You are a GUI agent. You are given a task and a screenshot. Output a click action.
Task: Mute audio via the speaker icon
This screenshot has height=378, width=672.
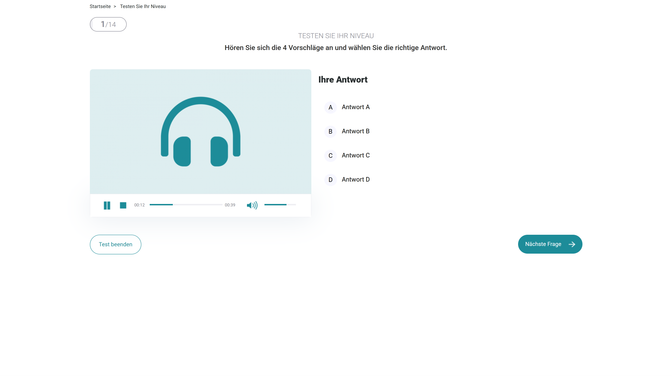coord(252,205)
